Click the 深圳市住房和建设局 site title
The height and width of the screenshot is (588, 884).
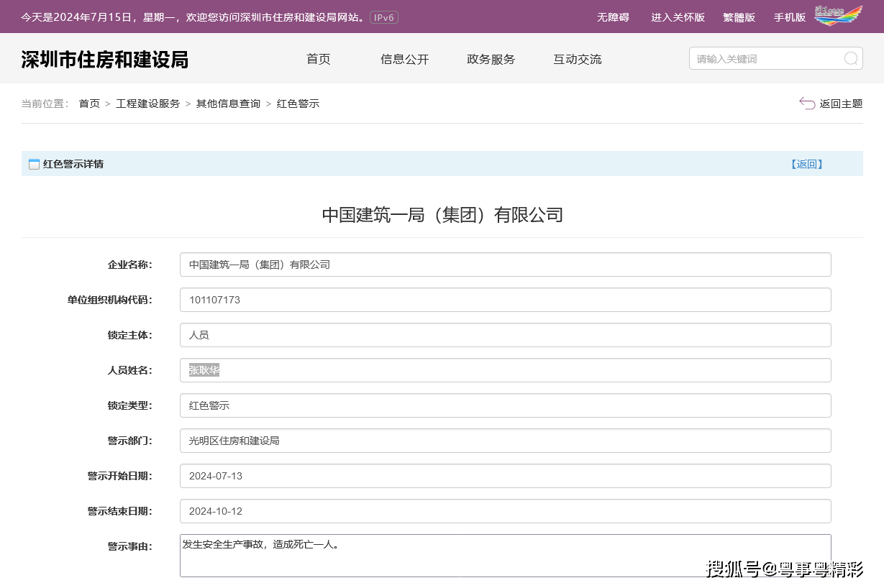point(105,59)
